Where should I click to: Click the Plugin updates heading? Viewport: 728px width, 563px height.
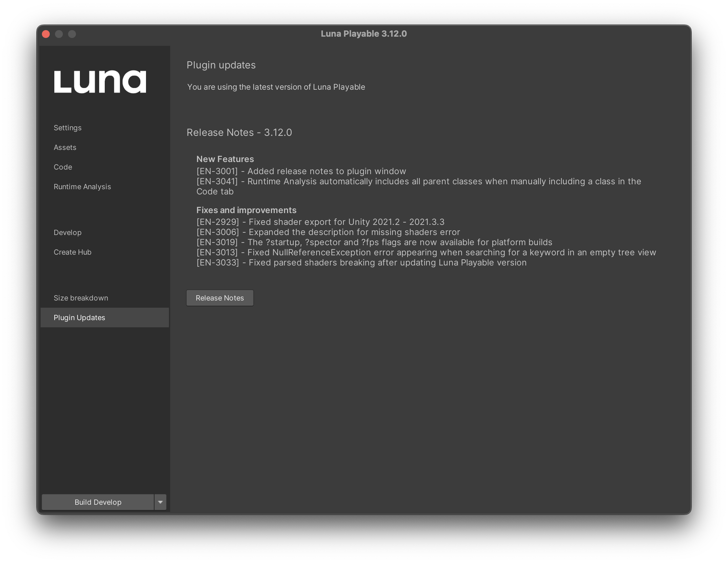(x=221, y=65)
